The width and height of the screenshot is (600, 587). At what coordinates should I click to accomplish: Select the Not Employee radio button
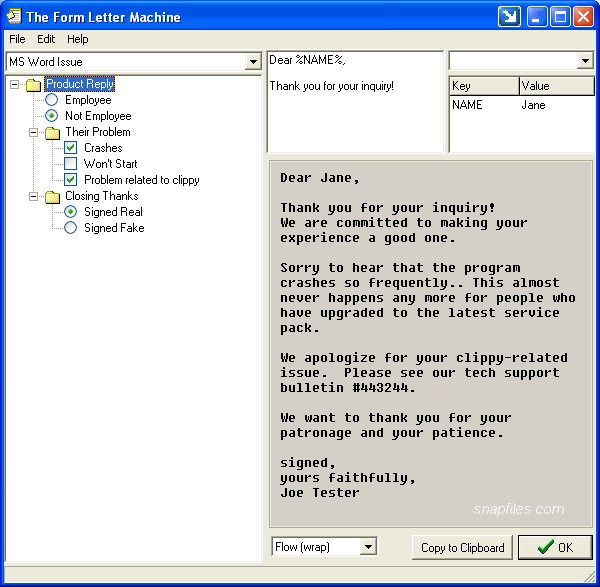pos(52,116)
